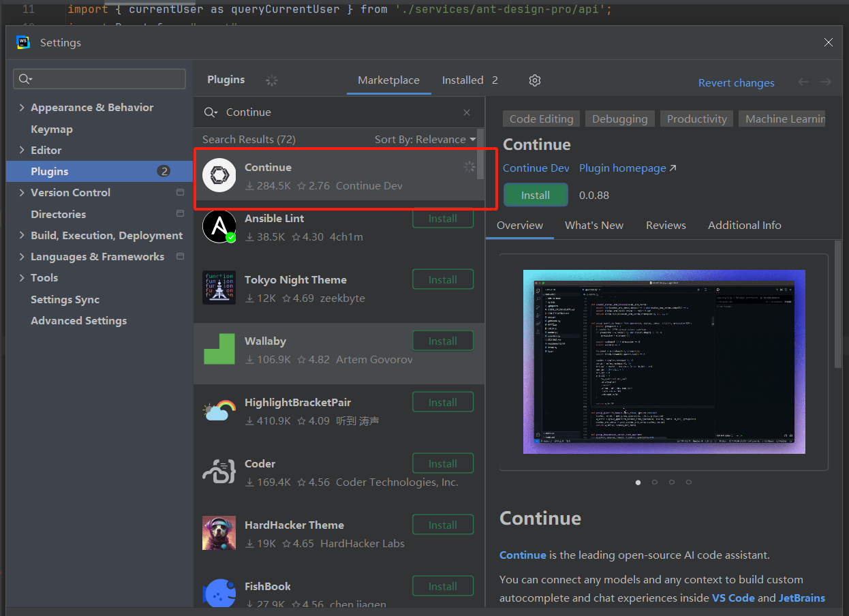This screenshot has height=616, width=849.
Task: Select the third screenshot carousel dot
Action: [672, 482]
